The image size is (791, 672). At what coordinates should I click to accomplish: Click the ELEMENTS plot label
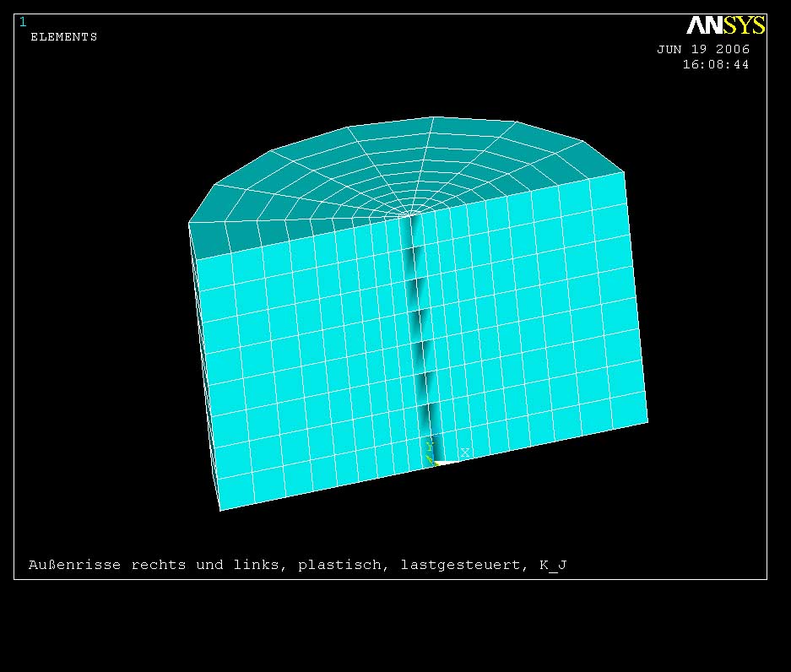(x=63, y=37)
